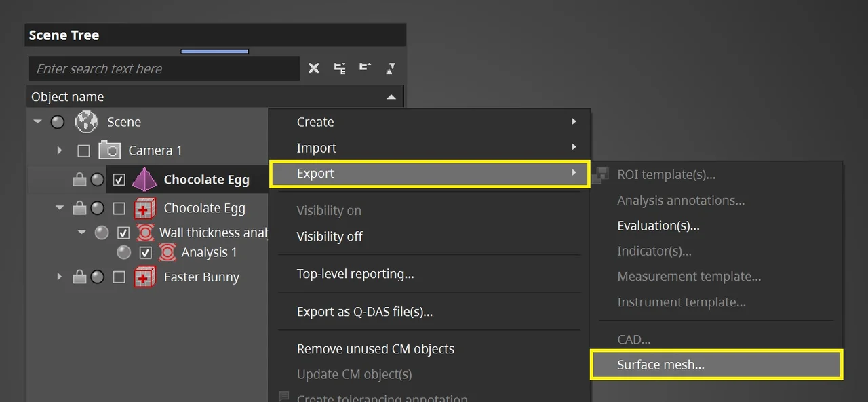Click the sphere icon in the unchecked Chocolate Egg row

98,208
